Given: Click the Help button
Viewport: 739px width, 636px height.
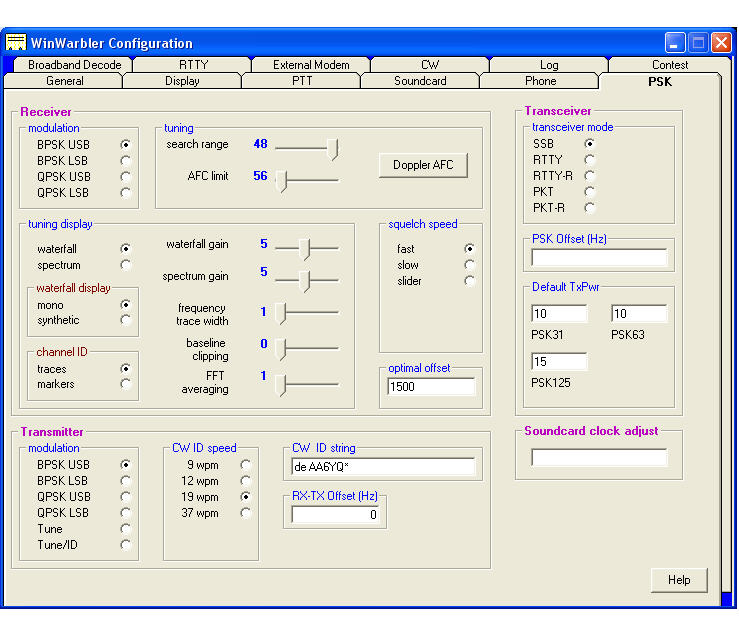Looking at the screenshot, I should [679, 580].
